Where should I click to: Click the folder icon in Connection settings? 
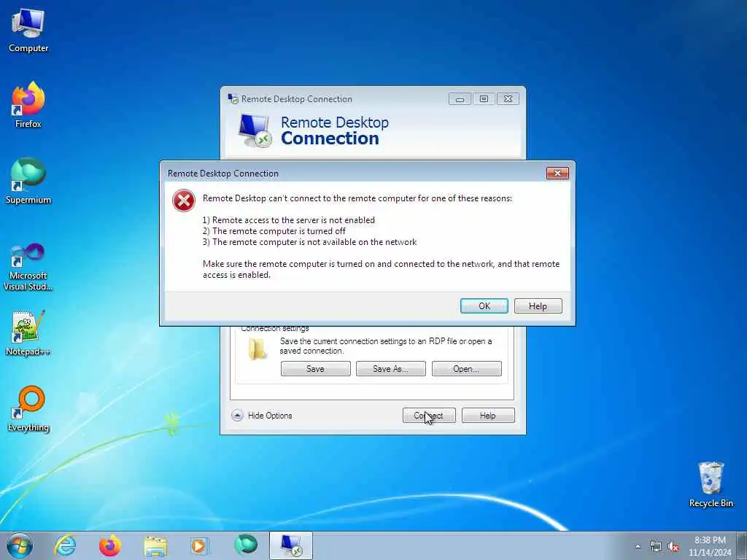pos(258,349)
